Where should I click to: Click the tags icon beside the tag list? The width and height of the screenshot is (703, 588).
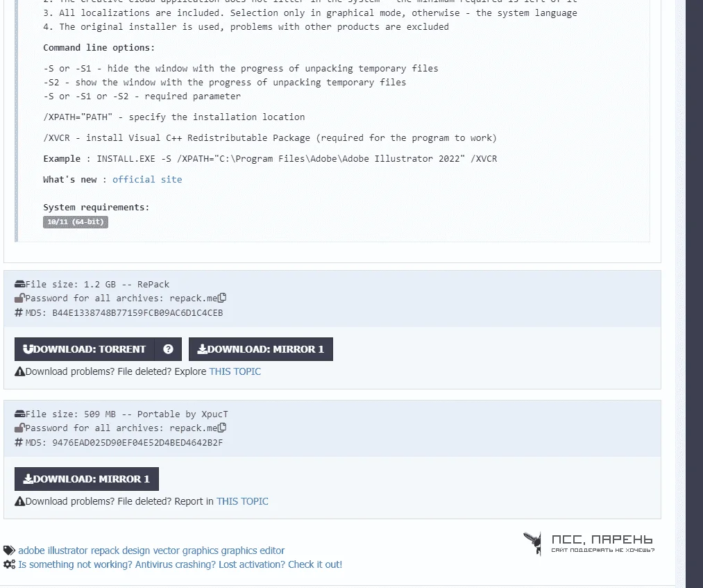tap(9, 551)
